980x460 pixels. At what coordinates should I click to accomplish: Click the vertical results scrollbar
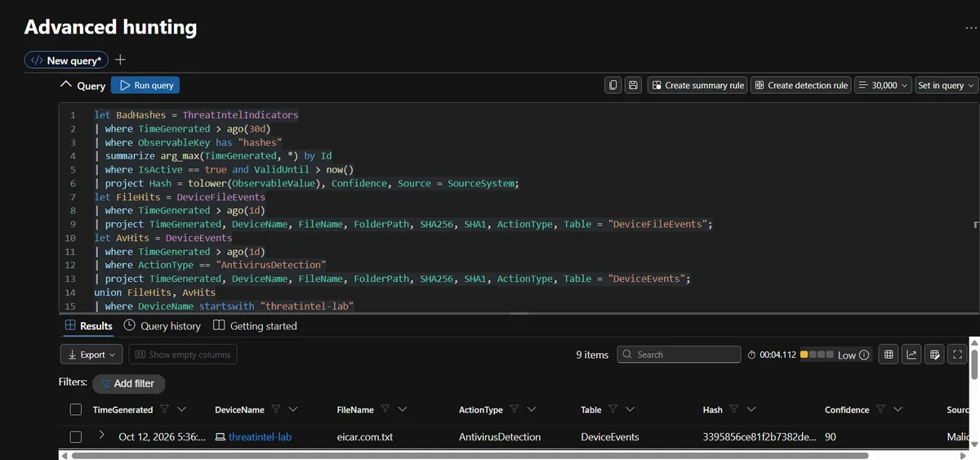pyautogui.click(x=974, y=364)
